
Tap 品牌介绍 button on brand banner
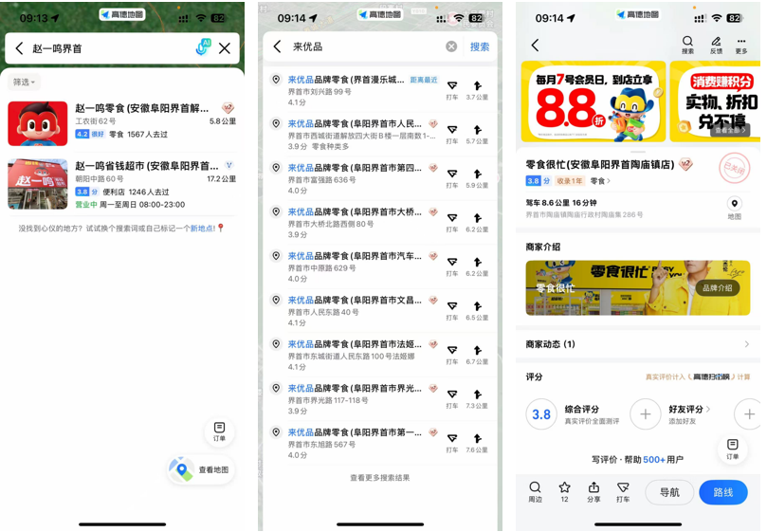tap(718, 287)
